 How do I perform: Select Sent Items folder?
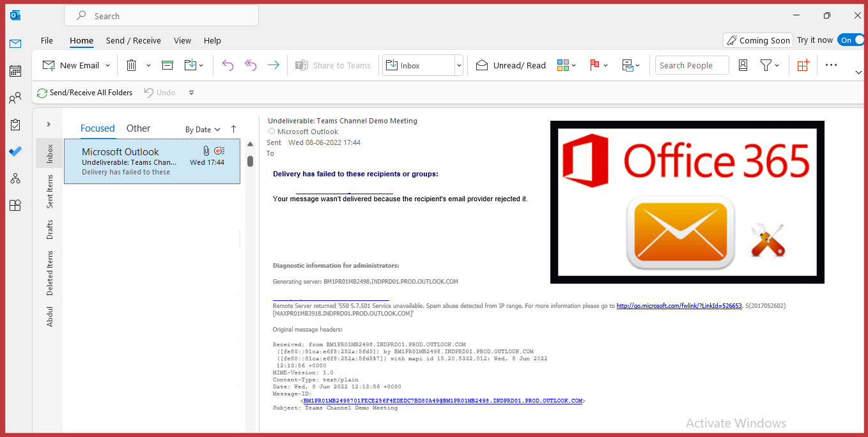click(x=50, y=191)
